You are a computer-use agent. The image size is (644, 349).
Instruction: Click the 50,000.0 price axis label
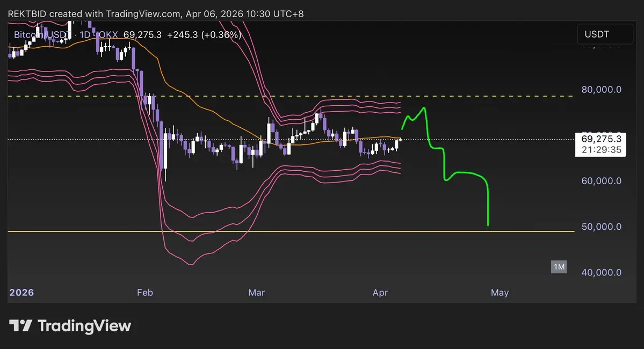pos(601,227)
